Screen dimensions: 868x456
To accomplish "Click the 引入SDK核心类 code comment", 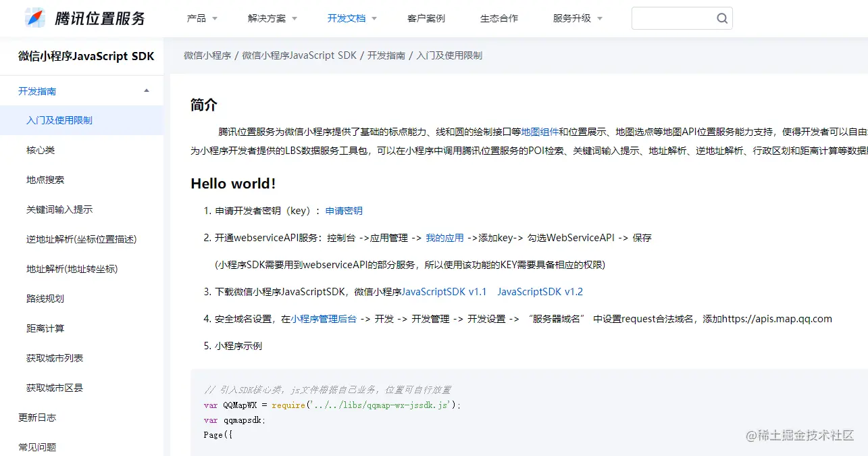I will pyautogui.click(x=327, y=390).
